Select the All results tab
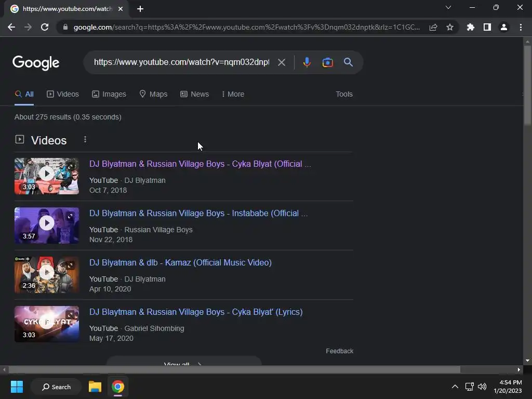This screenshot has height=399, width=532. pyautogui.click(x=24, y=94)
